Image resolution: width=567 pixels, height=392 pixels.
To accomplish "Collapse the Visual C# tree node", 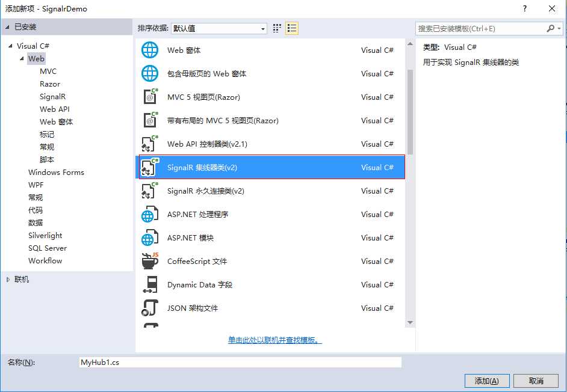I will 10,46.
